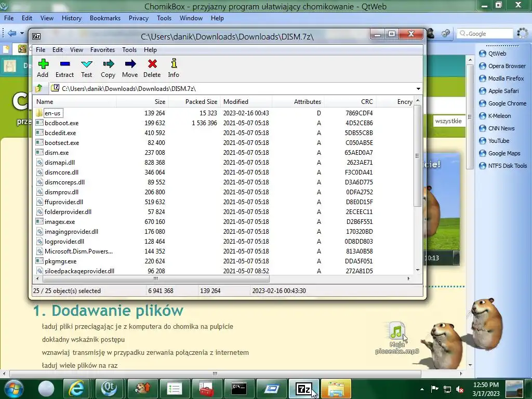The width and height of the screenshot is (532, 399).
Task: Open Windows Explorer folder in taskbar
Action: [336, 389]
